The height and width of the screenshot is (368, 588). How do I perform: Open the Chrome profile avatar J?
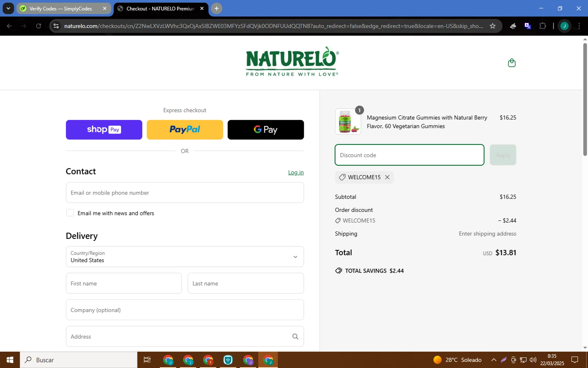(x=564, y=26)
